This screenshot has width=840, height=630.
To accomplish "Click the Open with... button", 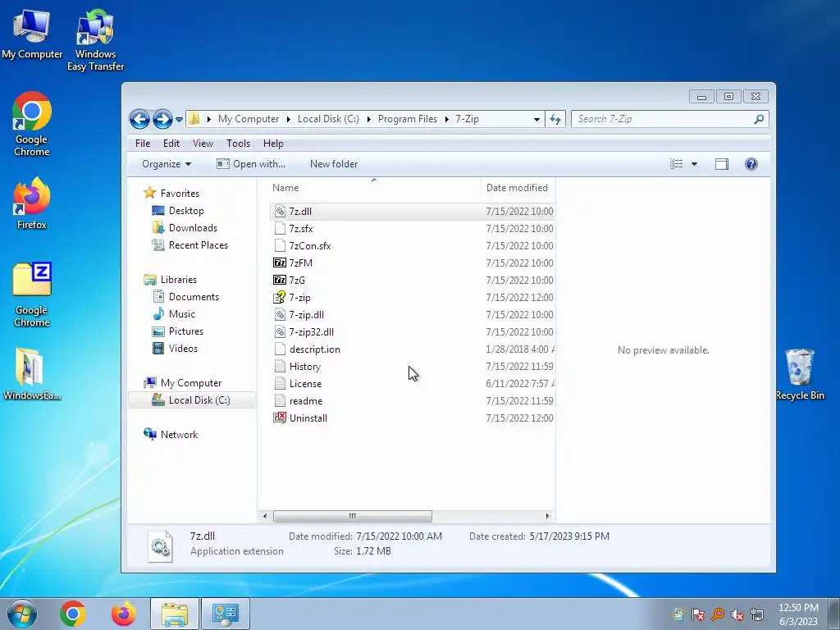I will tap(251, 164).
